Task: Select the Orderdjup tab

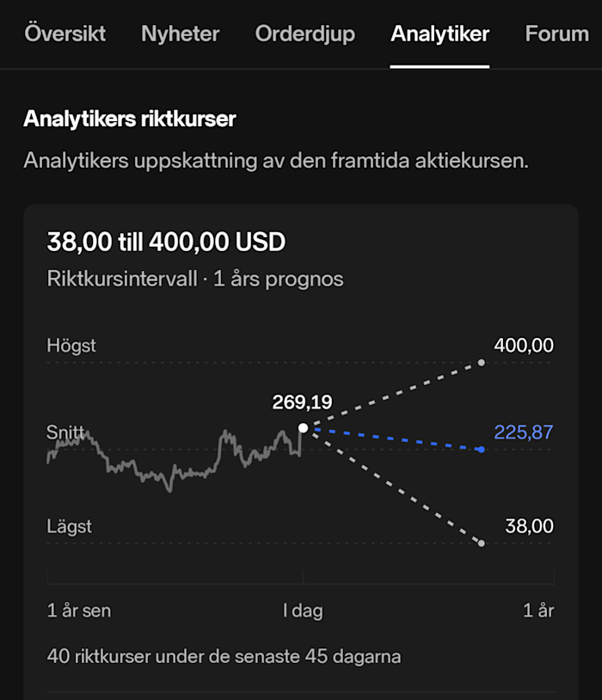Action: (x=304, y=34)
